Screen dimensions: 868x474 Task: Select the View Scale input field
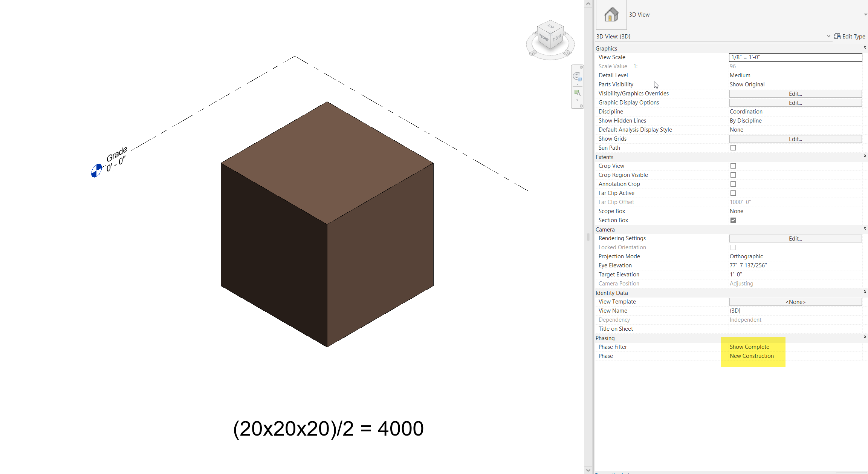[x=795, y=57]
